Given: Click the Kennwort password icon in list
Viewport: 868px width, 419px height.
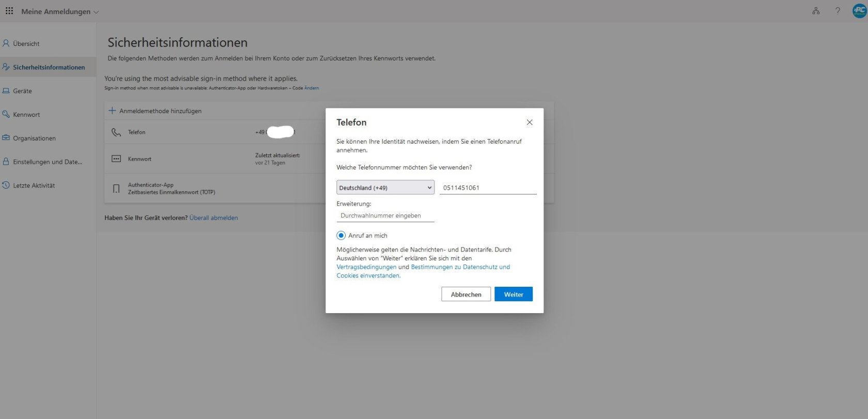Looking at the screenshot, I should pyautogui.click(x=116, y=159).
